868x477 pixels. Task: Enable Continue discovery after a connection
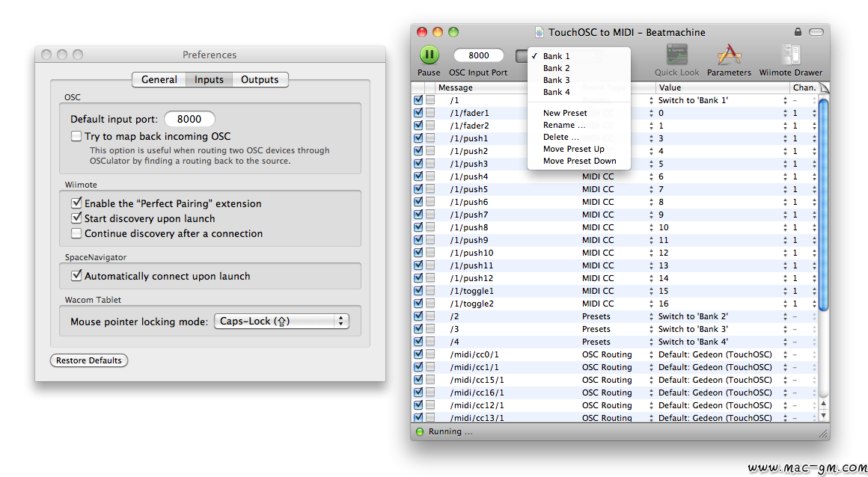(x=76, y=233)
